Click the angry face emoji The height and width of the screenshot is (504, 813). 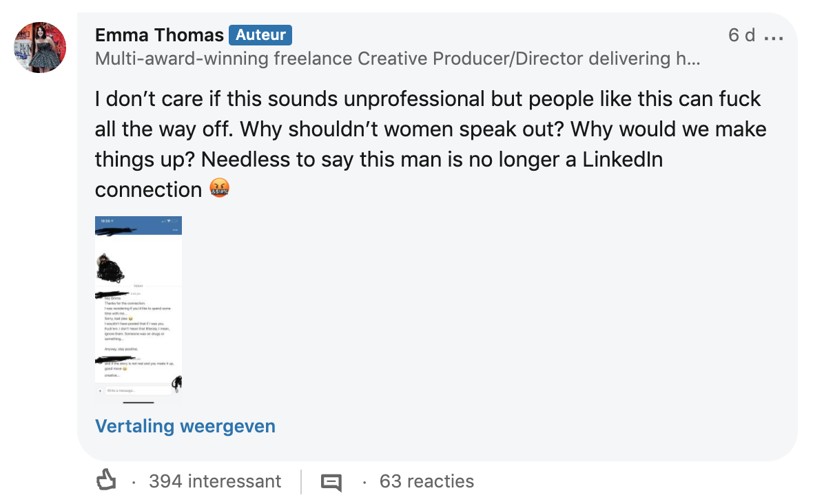pos(218,189)
